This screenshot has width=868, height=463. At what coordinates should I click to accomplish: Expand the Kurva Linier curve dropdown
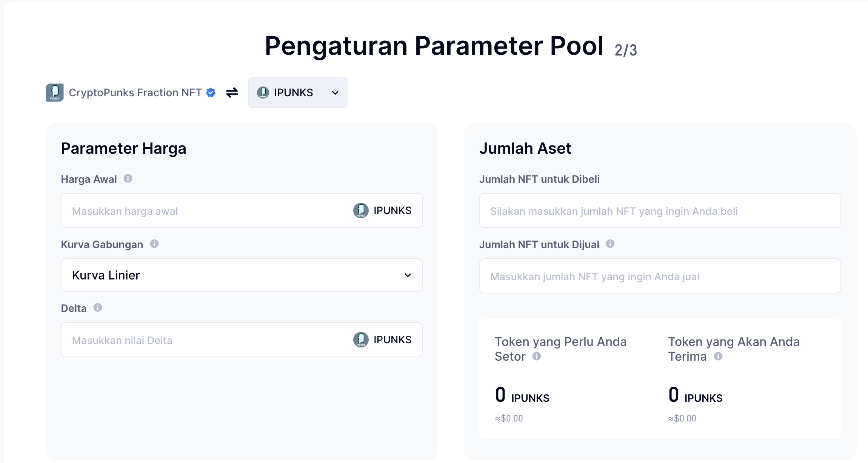tap(242, 275)
